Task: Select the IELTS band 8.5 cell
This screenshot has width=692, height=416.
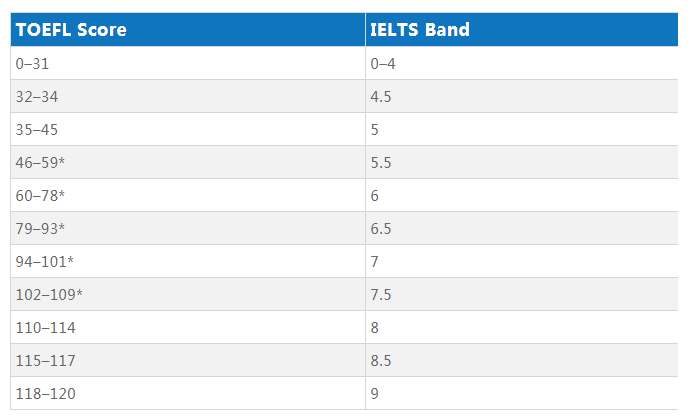Action: [522, 360]
